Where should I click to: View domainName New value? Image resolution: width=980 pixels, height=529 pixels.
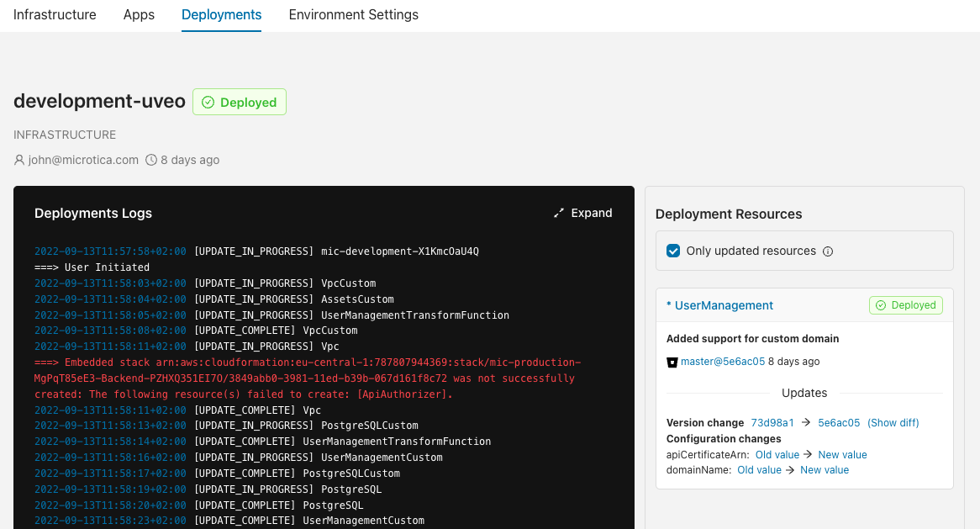825,470
